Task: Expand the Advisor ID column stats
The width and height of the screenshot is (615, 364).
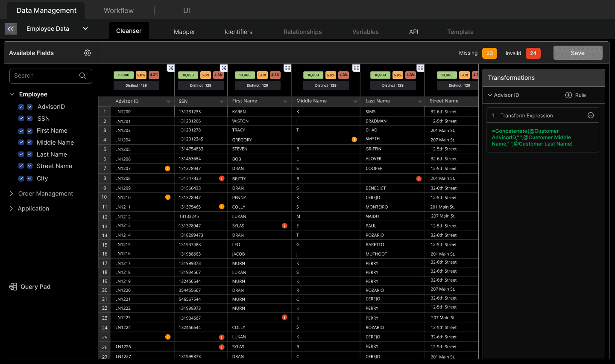Action: 171,68
